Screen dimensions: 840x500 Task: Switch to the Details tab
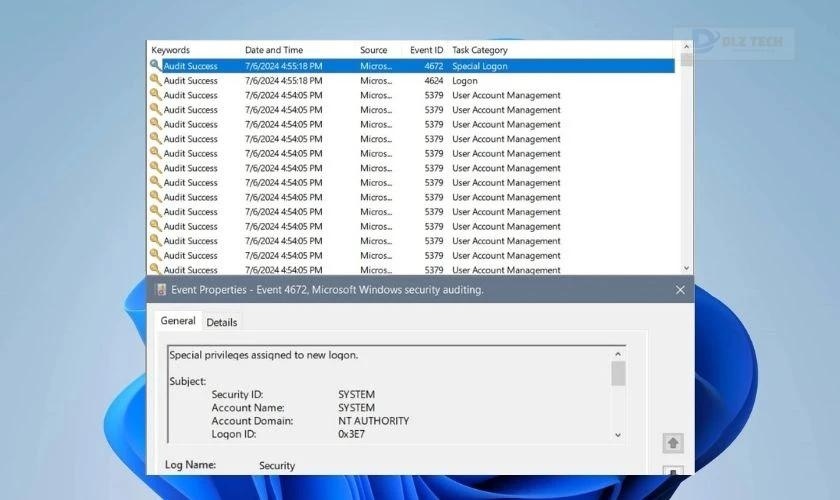click(222, 322)
